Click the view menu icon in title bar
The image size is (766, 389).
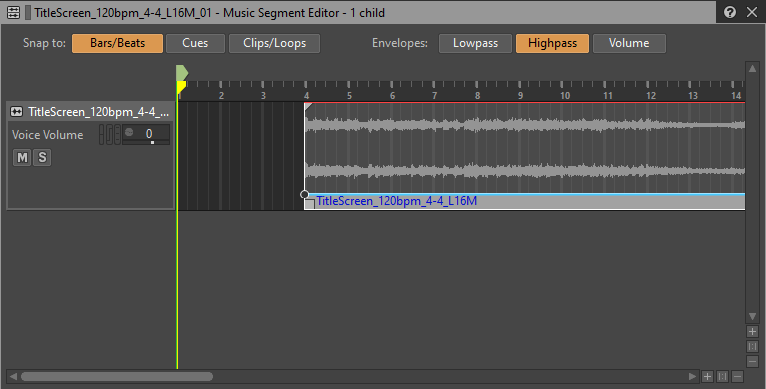click(x=13, y=13)
